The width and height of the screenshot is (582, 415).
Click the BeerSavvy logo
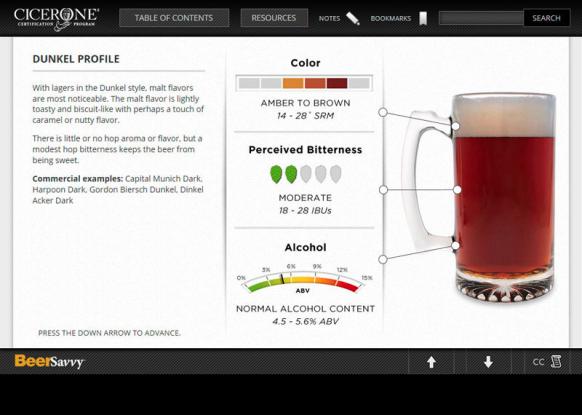click(49, 361)
